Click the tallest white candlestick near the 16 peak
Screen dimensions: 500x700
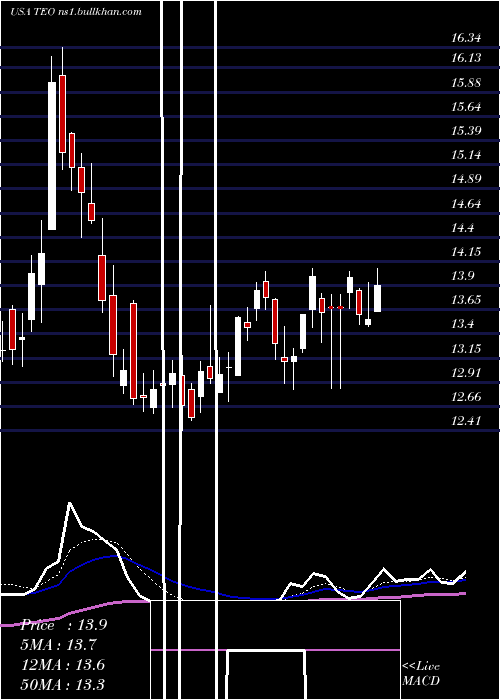point(52,156)
